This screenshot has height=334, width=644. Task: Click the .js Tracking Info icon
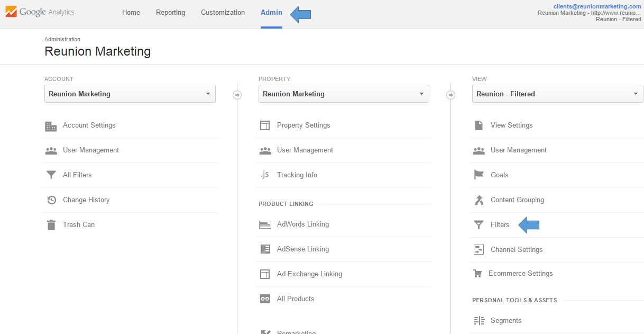265,175
